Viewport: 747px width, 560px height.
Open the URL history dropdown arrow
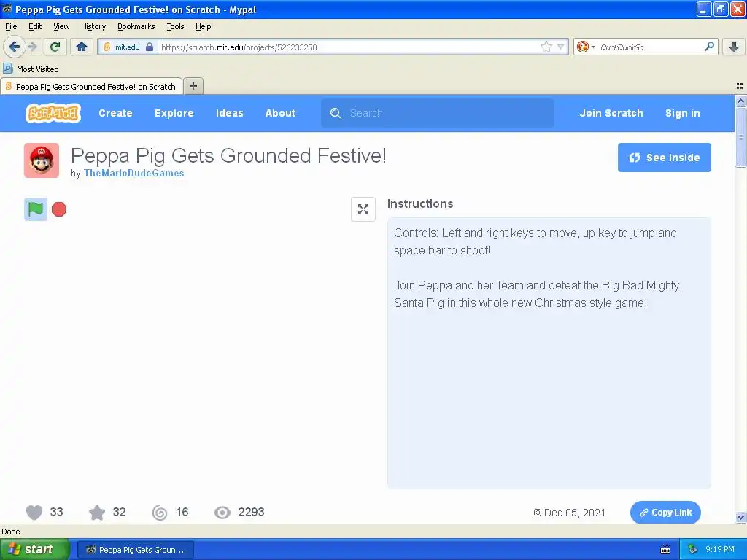coord(561,47)
